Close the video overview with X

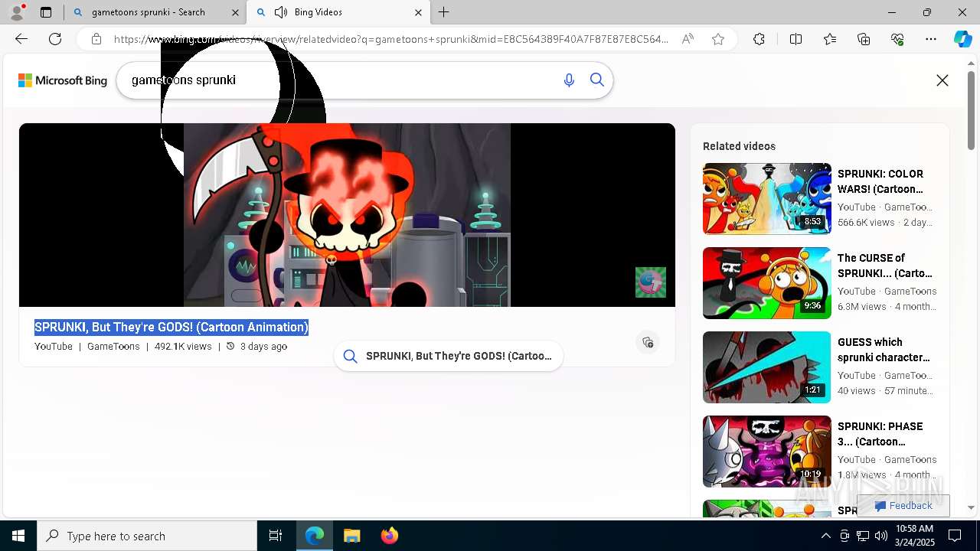[942, 80]
